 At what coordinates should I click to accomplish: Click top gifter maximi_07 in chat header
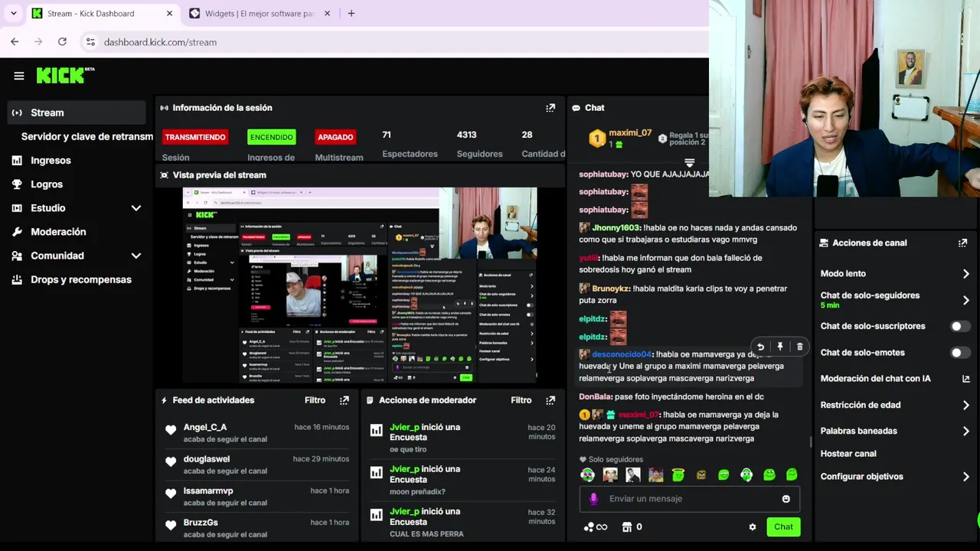pyautogui.click(x=630, y=133)
